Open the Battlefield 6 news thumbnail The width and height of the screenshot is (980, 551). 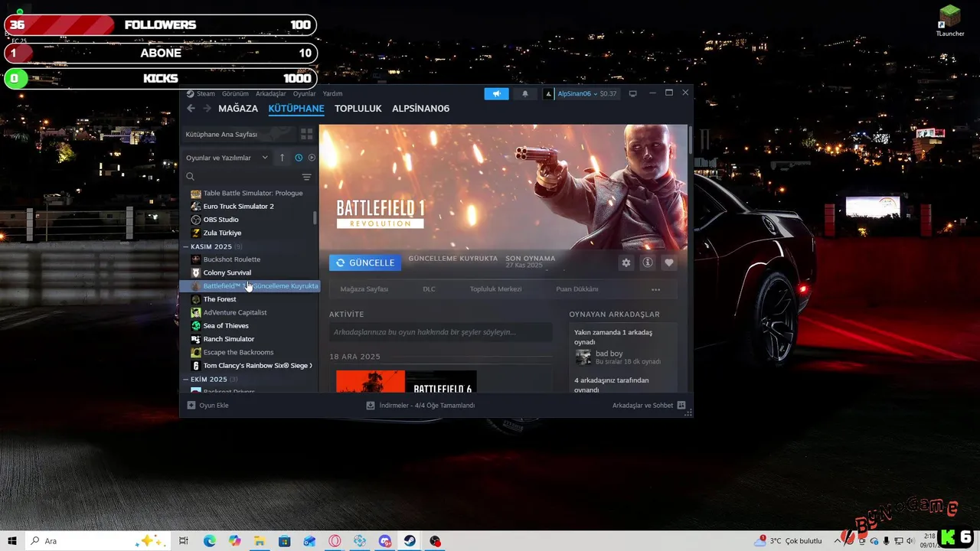[x=407, y=382]
